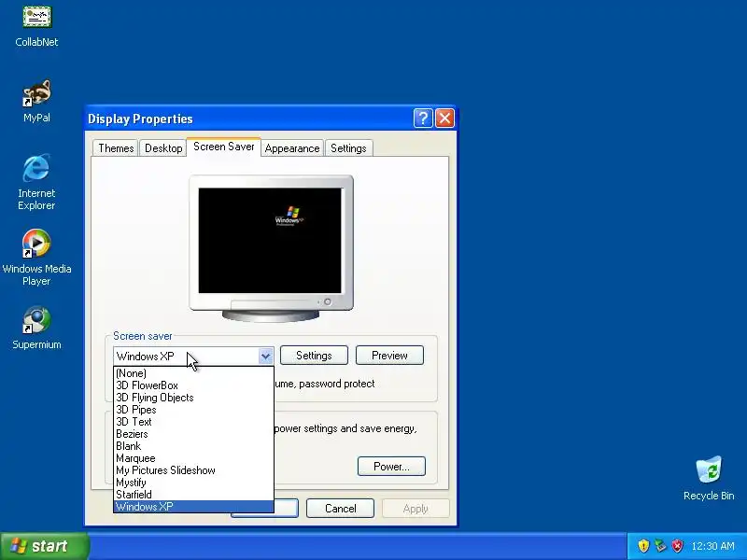747x560 pixels.
Task: Choose 3D Pipes screen saver
Action: point(194,410)
